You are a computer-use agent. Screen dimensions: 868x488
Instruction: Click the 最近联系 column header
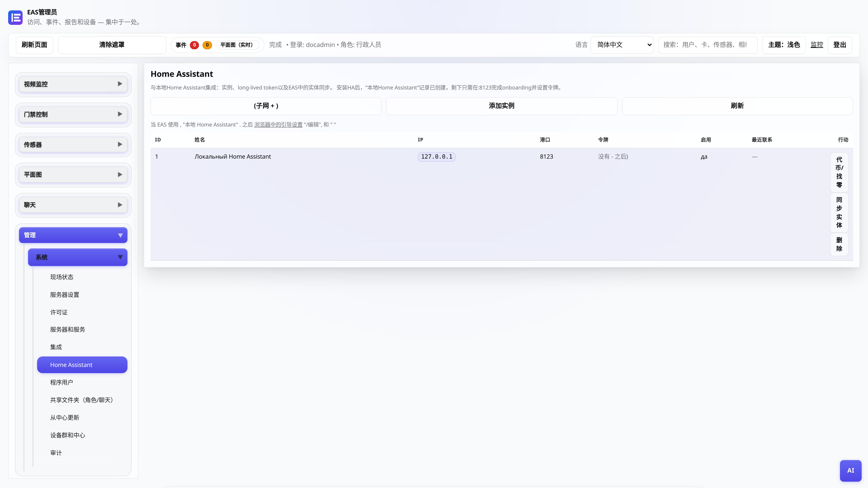(762, 140)
